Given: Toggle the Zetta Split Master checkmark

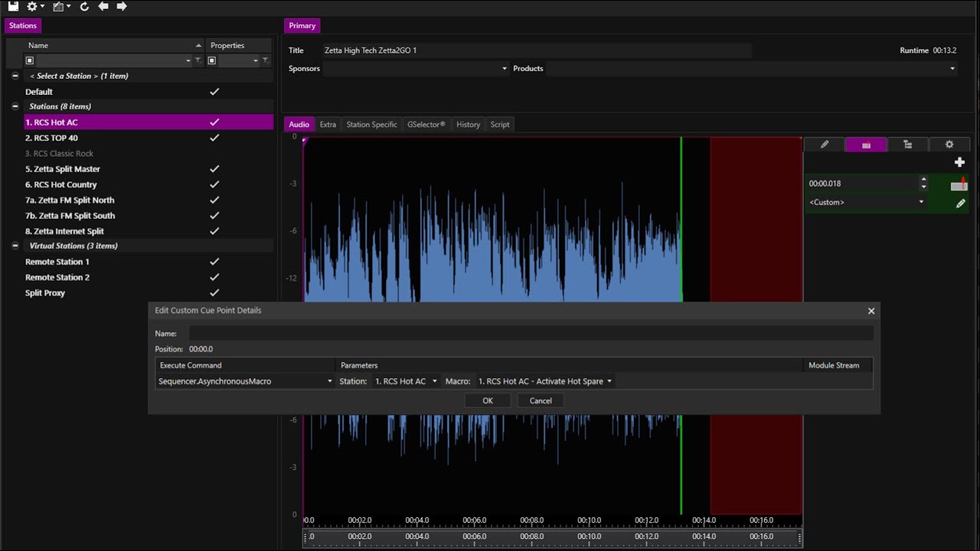Looking at the screenshot, I should coord(214,169).
